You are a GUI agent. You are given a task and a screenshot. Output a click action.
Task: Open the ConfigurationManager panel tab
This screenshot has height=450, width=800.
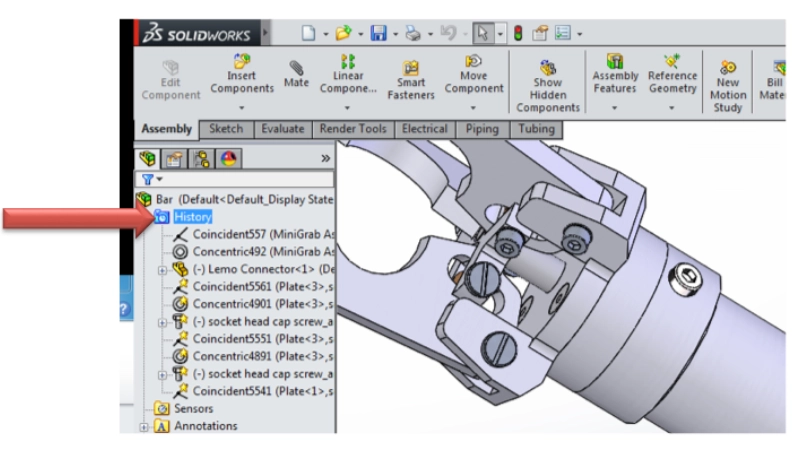click(201, 159)
